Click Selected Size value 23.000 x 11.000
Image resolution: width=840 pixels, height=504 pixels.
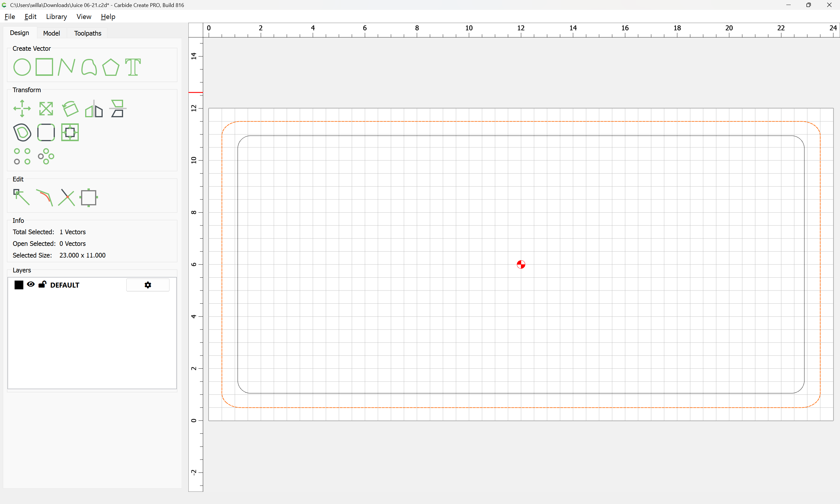[83, 255]
